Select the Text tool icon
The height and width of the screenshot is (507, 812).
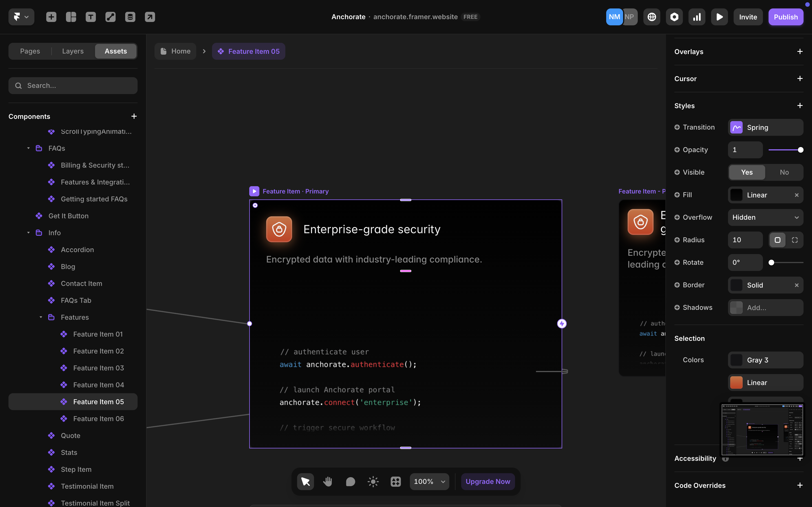pos(91,17)
